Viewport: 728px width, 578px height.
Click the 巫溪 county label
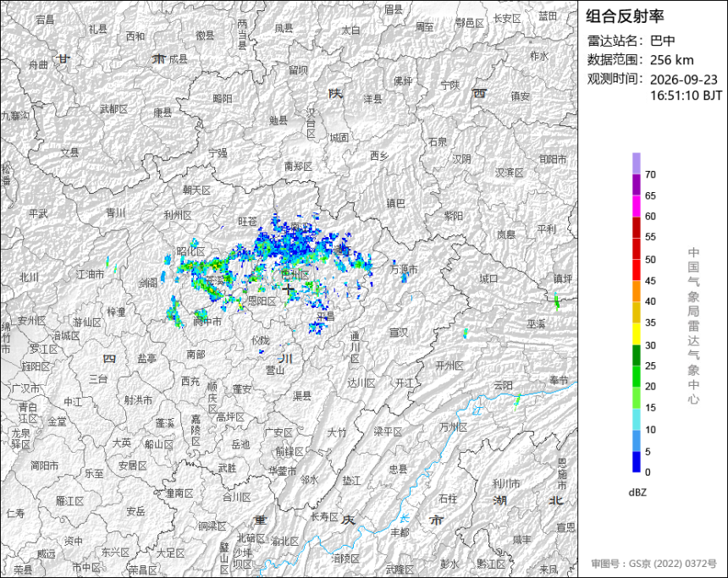[x=536, y=324]
